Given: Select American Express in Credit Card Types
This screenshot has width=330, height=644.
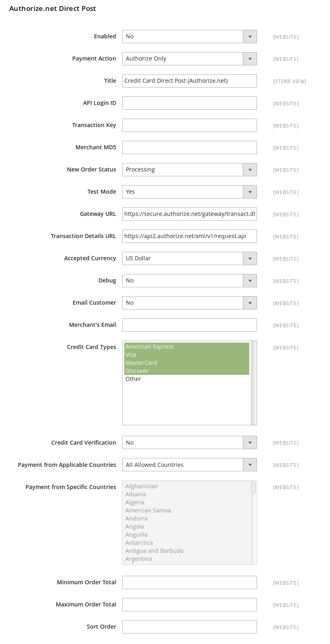Looking at the screenshot, I should point(187,347).
